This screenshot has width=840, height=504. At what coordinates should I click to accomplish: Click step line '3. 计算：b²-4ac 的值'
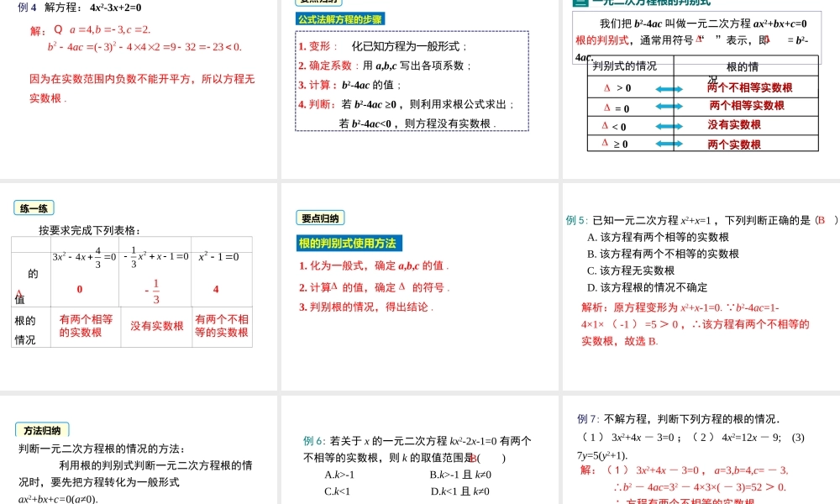click(x=350, y=85)
